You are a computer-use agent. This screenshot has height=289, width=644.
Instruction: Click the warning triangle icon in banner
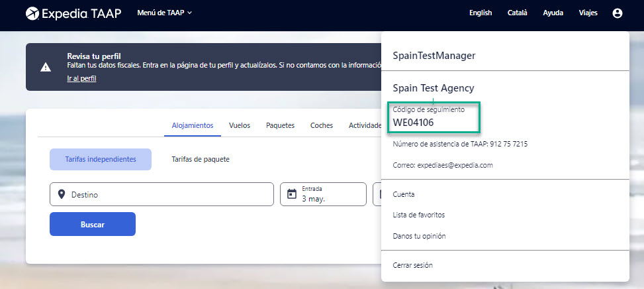(46, 68)
